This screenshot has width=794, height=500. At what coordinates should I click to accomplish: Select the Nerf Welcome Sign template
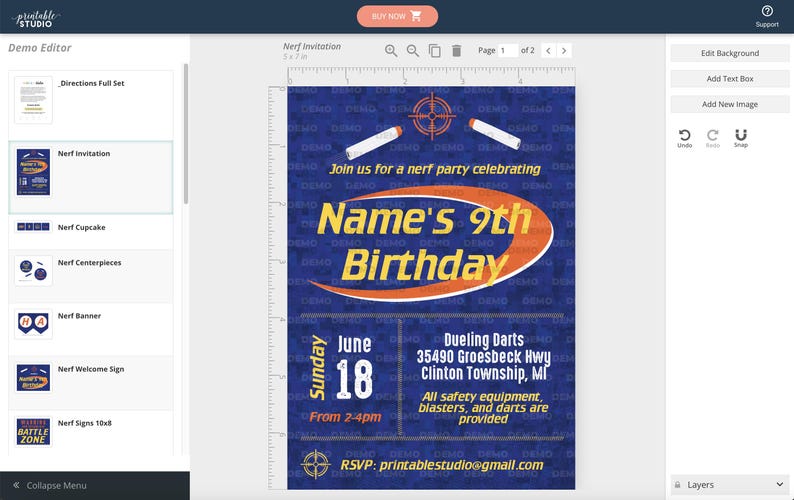[x=91, y=382]
